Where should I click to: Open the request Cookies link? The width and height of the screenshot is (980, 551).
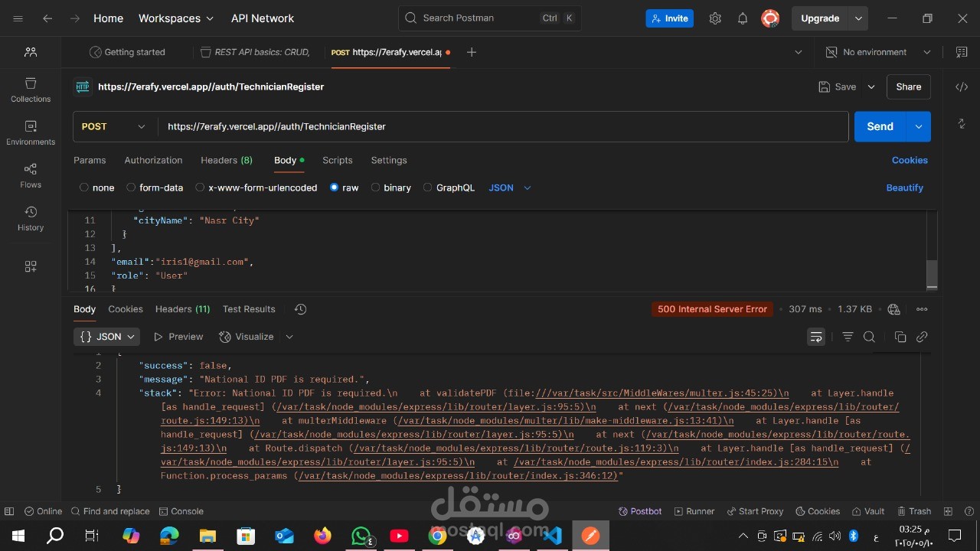pyautogui.click(x=910, y=160)
